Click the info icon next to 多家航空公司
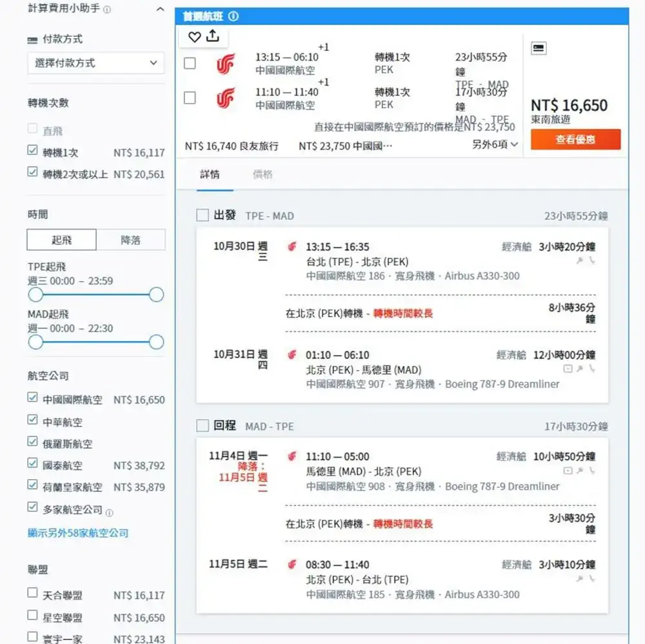 pyautogui.click(x=110, y=513)
